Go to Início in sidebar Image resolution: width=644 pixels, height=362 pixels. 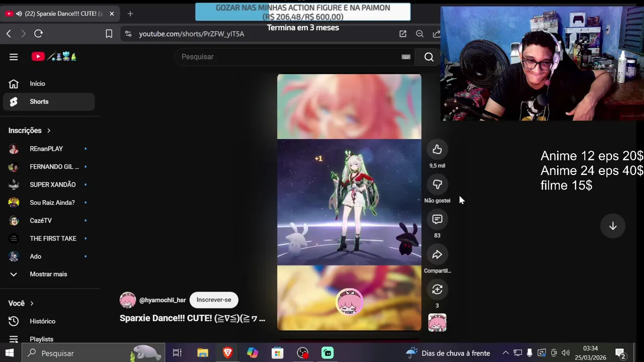pos(49,84)
